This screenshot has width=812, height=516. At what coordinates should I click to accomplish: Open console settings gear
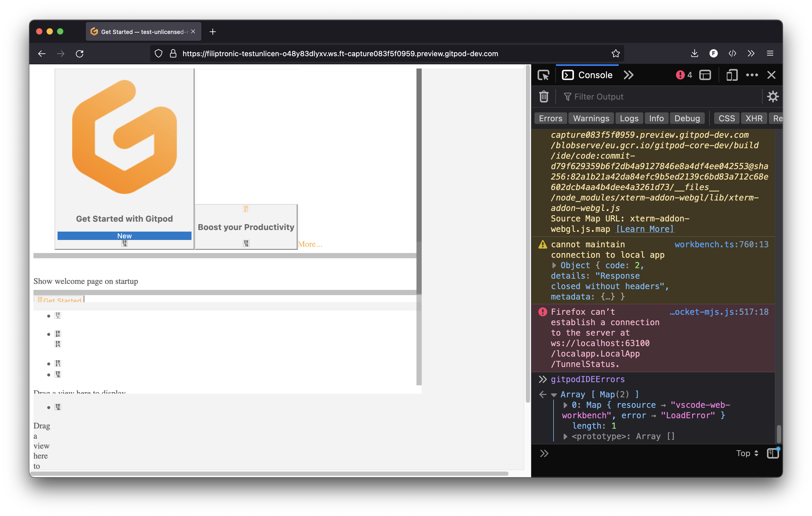(x=772, y=97)
